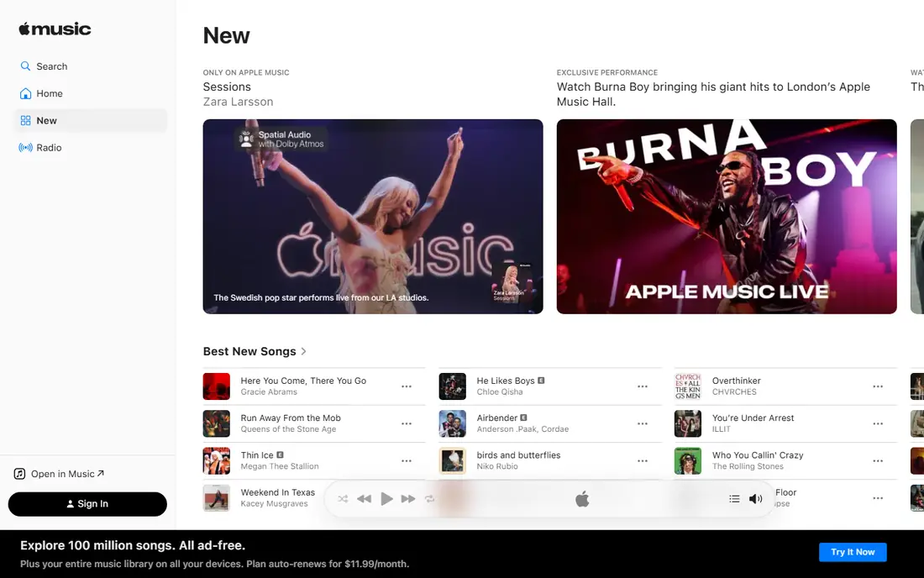The width and height of the screenshot is (924, 578).
Task: Click the Megan Thee Stallion artist link
Action: [280, 466]
